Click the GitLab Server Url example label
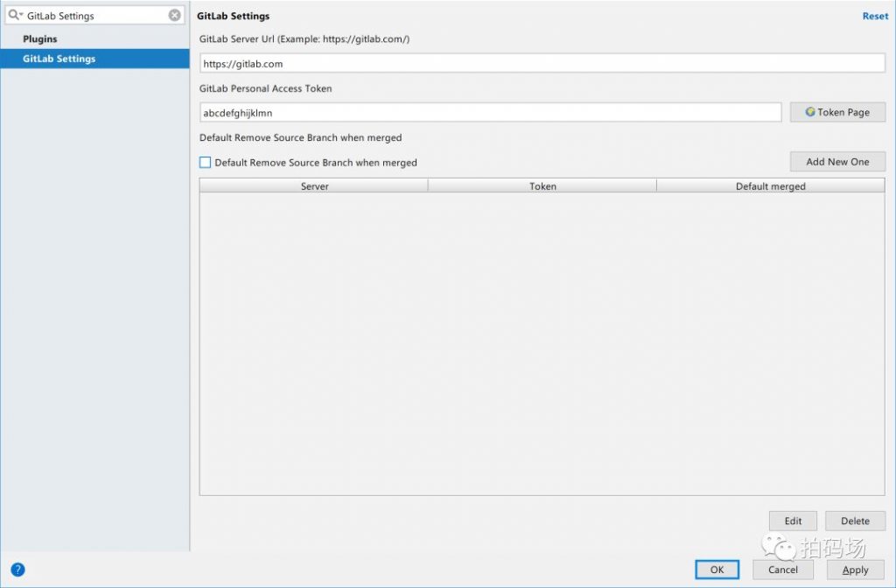The image size is (896, 588). [304, 38]
